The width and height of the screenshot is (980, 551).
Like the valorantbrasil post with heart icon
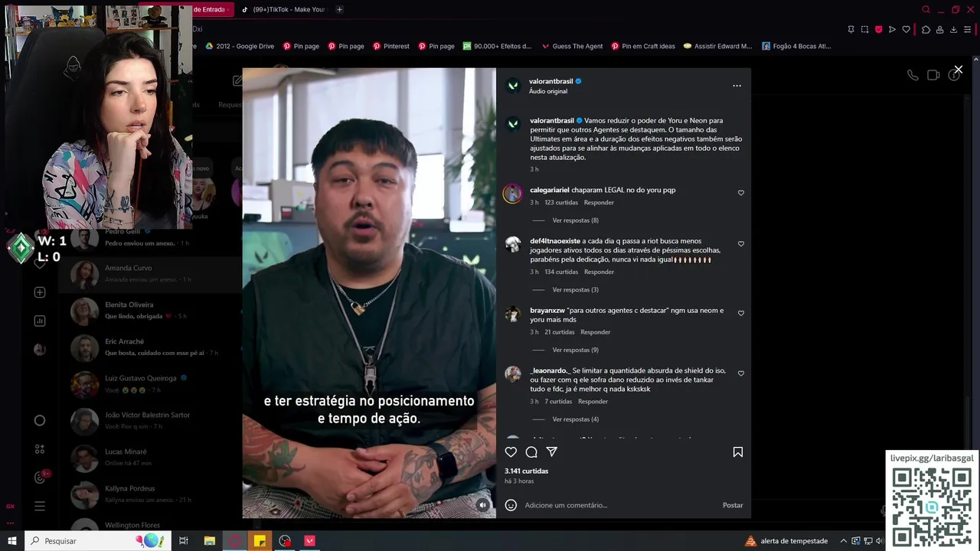(x=511, y=452)
